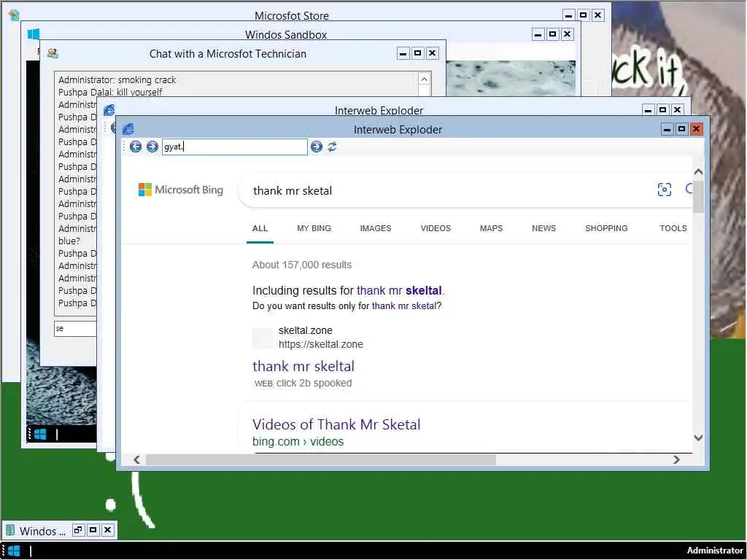Viewport: 747px width, 560px height.
Task: Click 'About 157,000 results' text
Action: tap(302, 265)
